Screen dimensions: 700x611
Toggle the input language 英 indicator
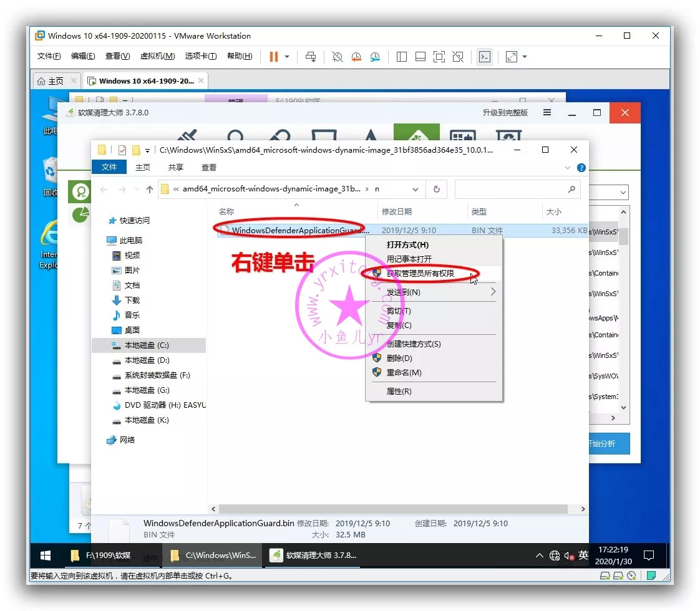pyautogui.click(x=583, y=555)
